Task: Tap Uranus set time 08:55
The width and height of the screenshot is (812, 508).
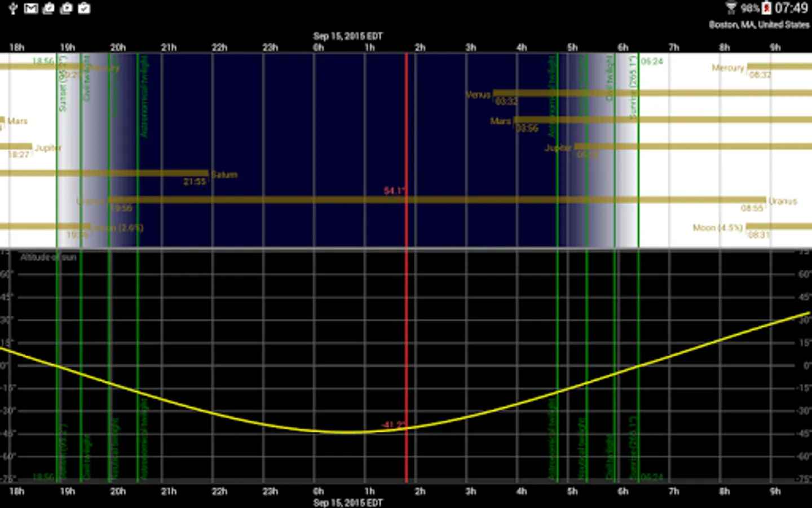Action: (x=752, y=208)
